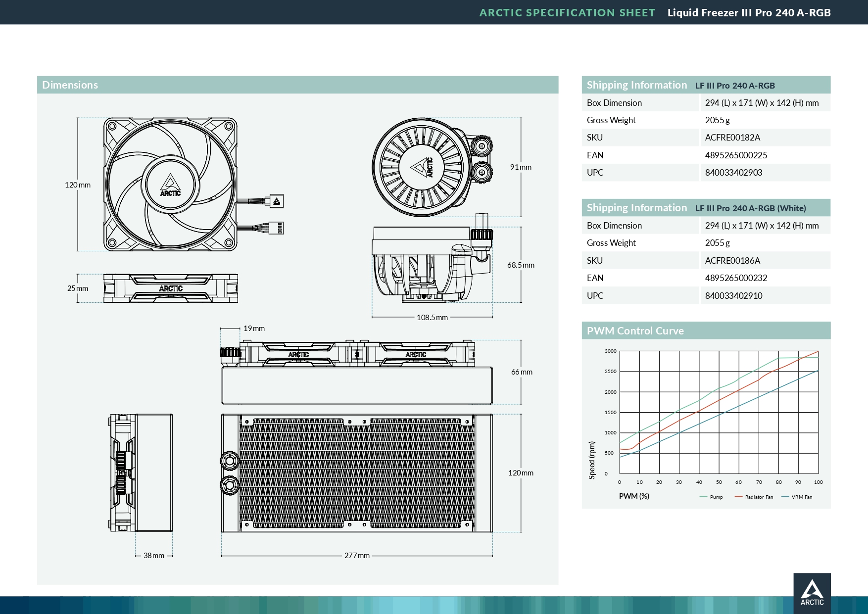
Task: Select SKU value ACFRE00182A
Action: pos(732,138)
